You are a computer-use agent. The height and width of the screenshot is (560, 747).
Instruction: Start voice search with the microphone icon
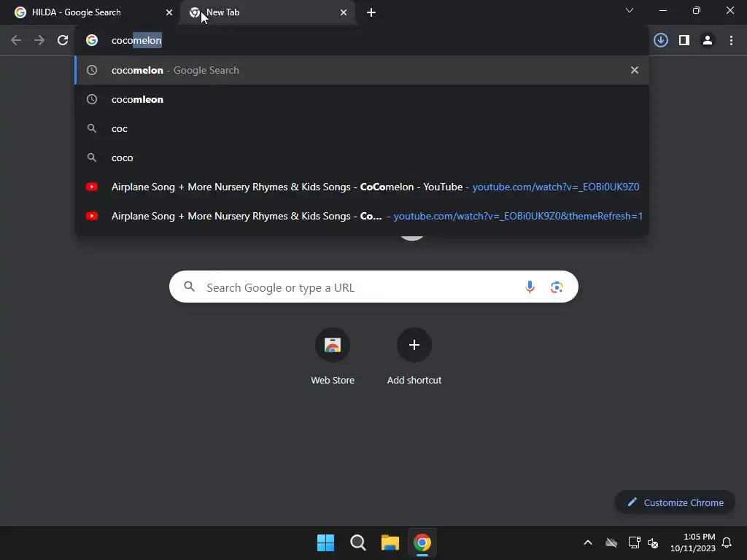pos(530,287)
